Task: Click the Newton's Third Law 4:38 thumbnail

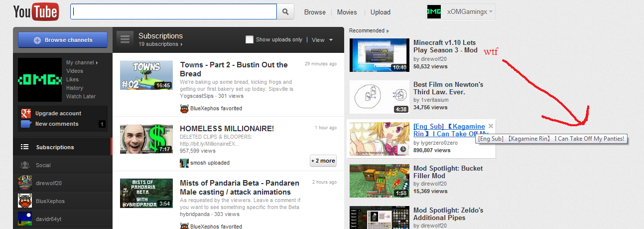Action: tap(380, 97)
